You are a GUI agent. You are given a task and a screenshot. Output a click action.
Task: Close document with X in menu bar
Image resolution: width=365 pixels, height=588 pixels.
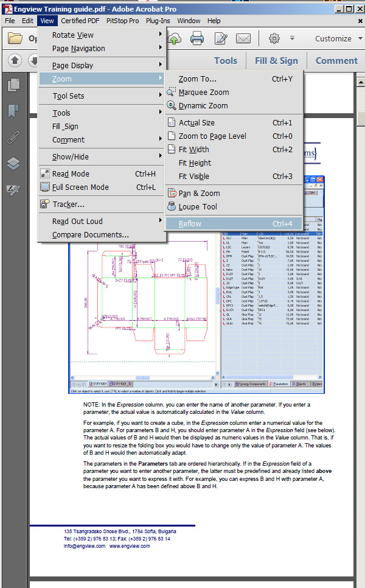click(361, 21)
